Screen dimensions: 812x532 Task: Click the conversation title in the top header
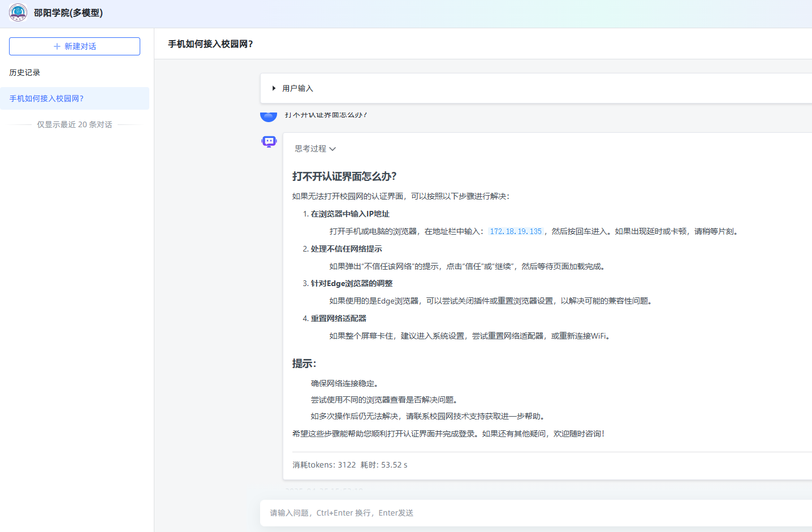[210, 44]
